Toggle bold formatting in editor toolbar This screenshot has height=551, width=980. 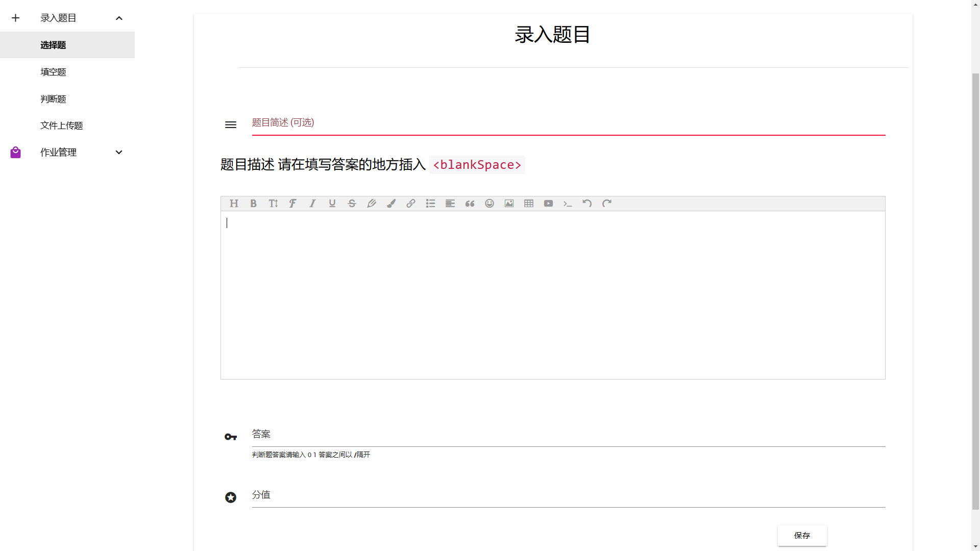pyautogui.click(x=253, y=204)
